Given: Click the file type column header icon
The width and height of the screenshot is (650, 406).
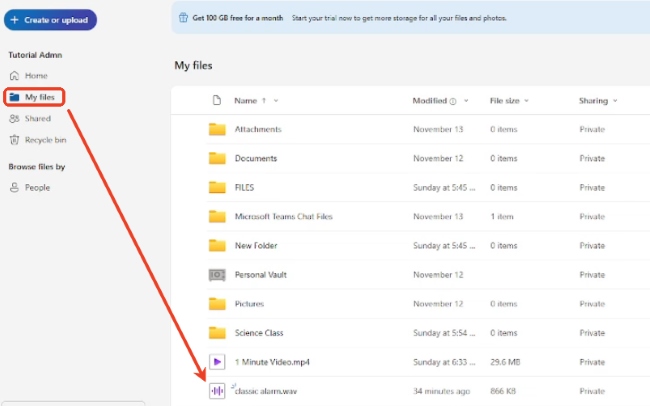Looking at the screenshot, I should [x=217, y=100].
